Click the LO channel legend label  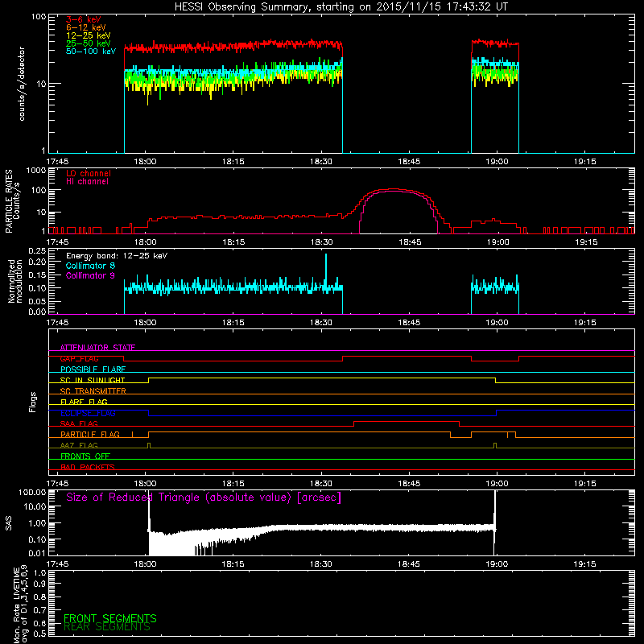pos(89,173)
